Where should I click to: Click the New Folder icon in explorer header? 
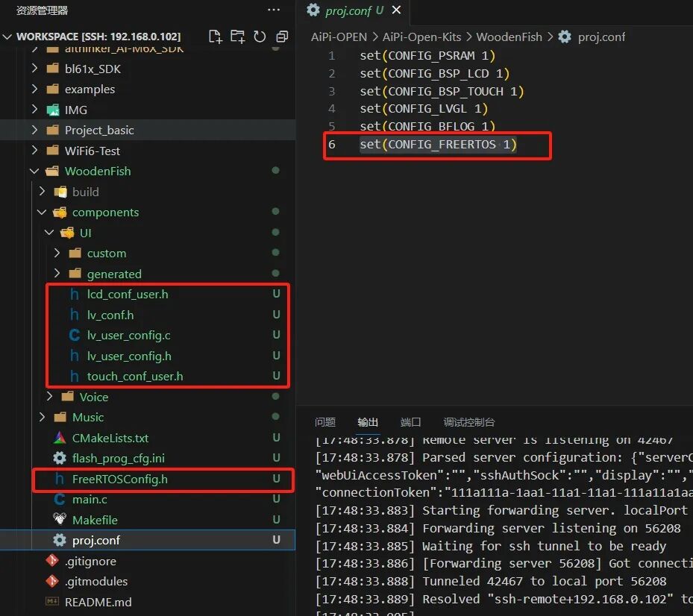pyautogui.click(x=237, y=37)
